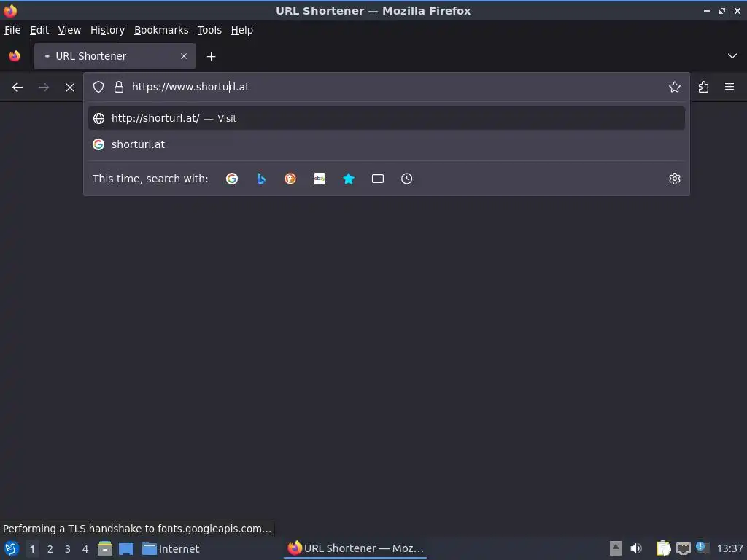Screen dimensions: 747x560
Task: Open the Help menu
Action: pyautogui.click(x=242, y=30)
